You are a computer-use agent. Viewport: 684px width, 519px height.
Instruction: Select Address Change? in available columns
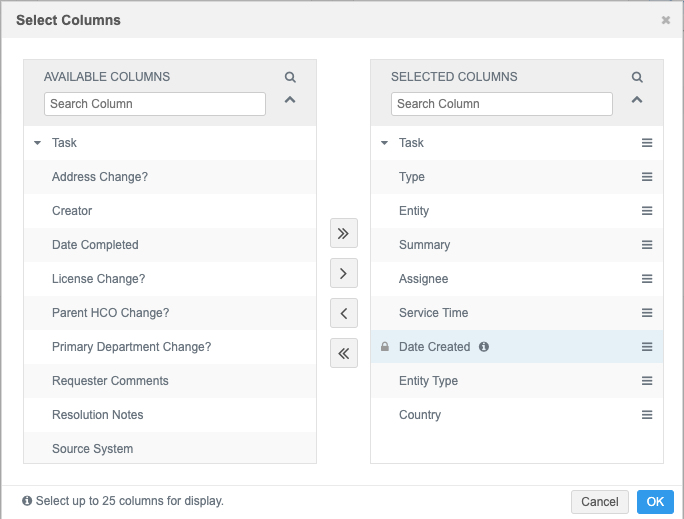pos(100,177)
